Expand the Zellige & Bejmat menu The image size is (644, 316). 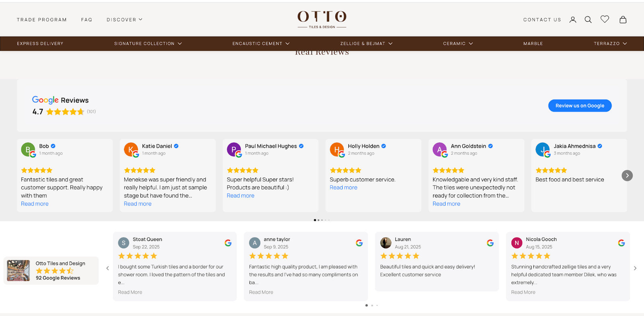(366, 44)
